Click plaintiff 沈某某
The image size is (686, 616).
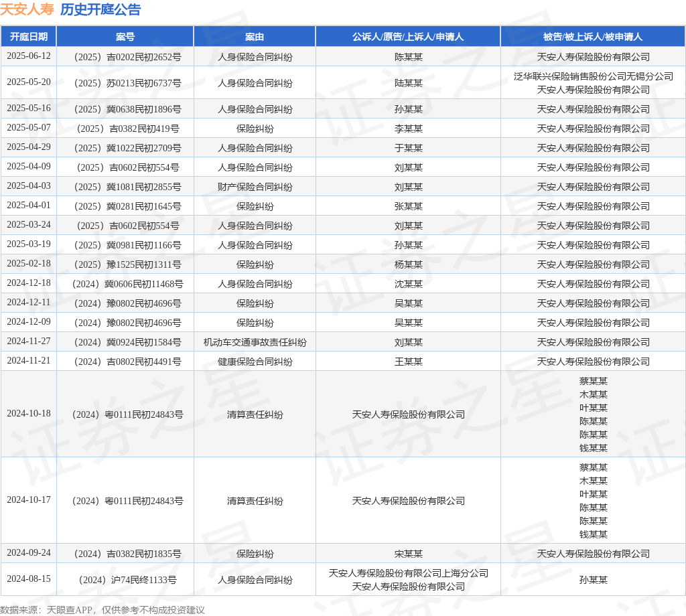click(408, 284)
